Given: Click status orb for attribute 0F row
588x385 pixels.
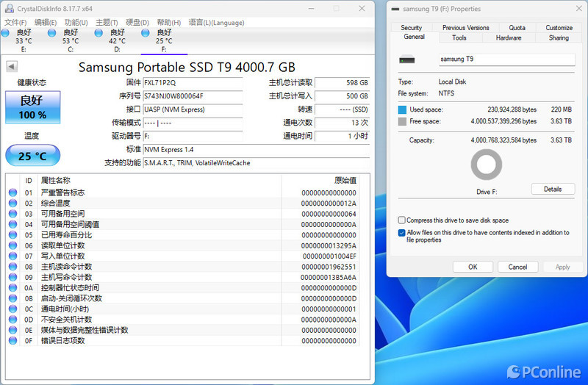Looking at the screenshot, I should (x=12, y=341).
